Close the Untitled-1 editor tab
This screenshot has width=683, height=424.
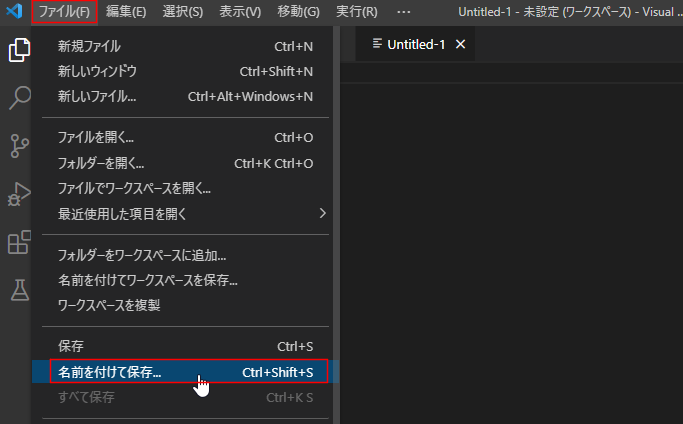coord(460,44)
